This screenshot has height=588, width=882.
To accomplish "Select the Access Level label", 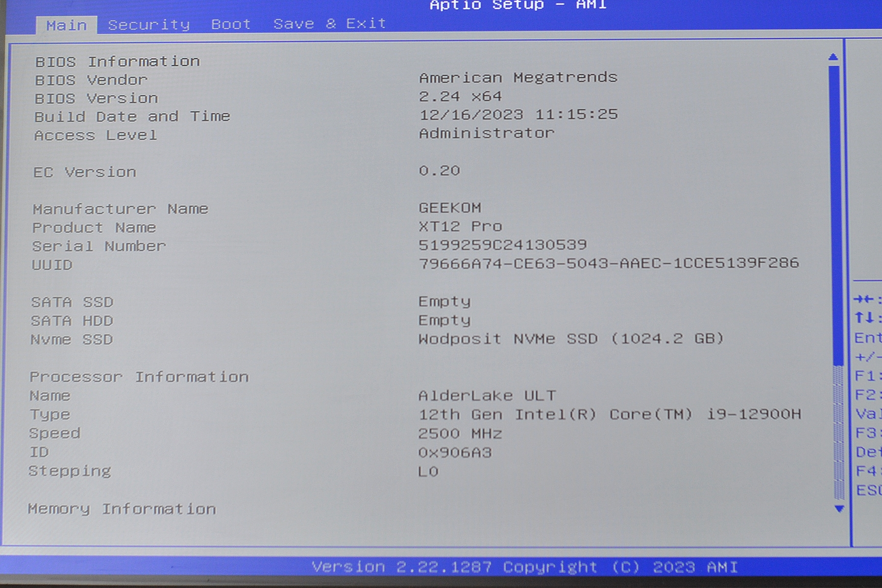I will coord(96,135).
